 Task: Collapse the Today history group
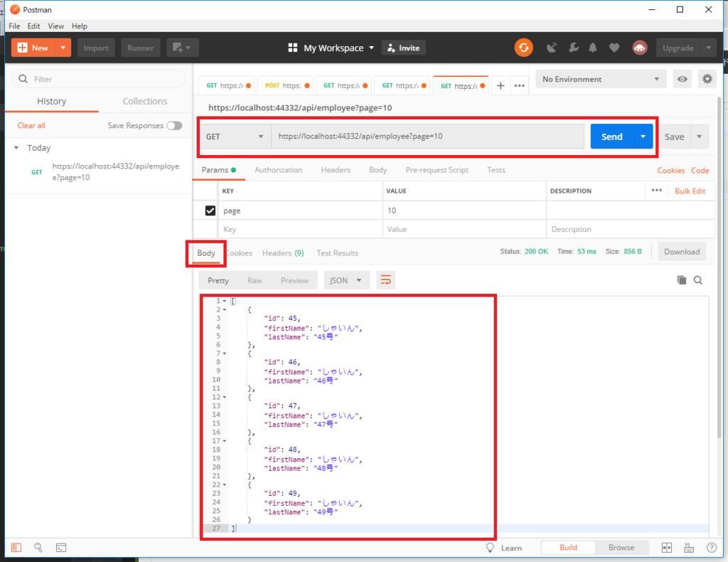(16, 148)
